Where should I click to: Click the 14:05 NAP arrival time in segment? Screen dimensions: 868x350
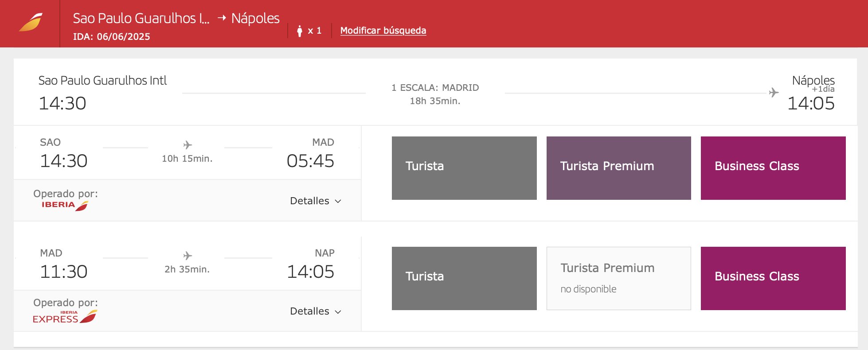[x=310, y=272]
